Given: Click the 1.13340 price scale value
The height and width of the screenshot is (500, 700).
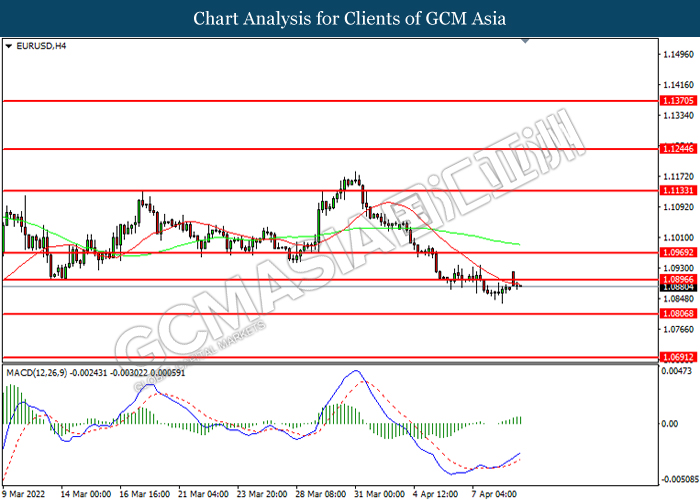Looking at the screenshot, I should 679,116.
